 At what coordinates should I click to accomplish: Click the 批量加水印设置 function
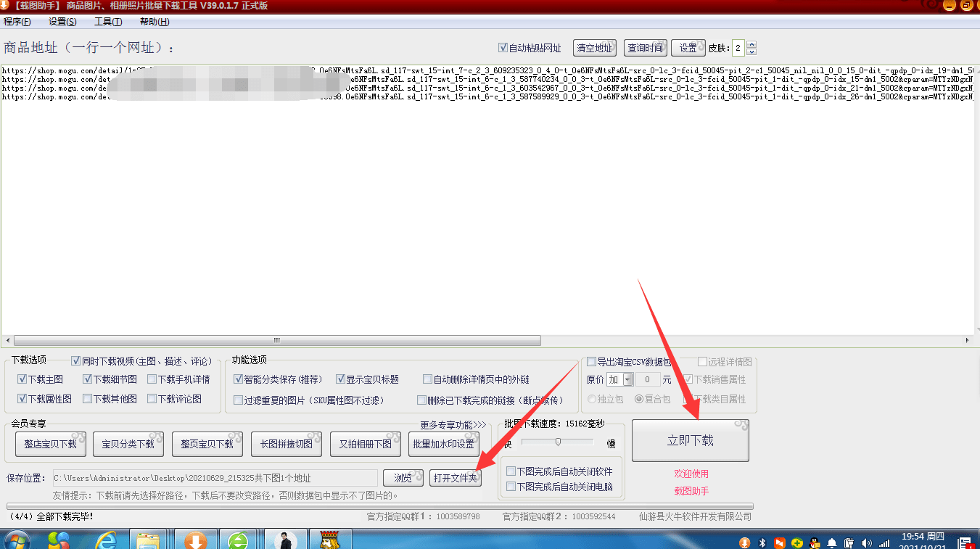(x=445, y=444)
